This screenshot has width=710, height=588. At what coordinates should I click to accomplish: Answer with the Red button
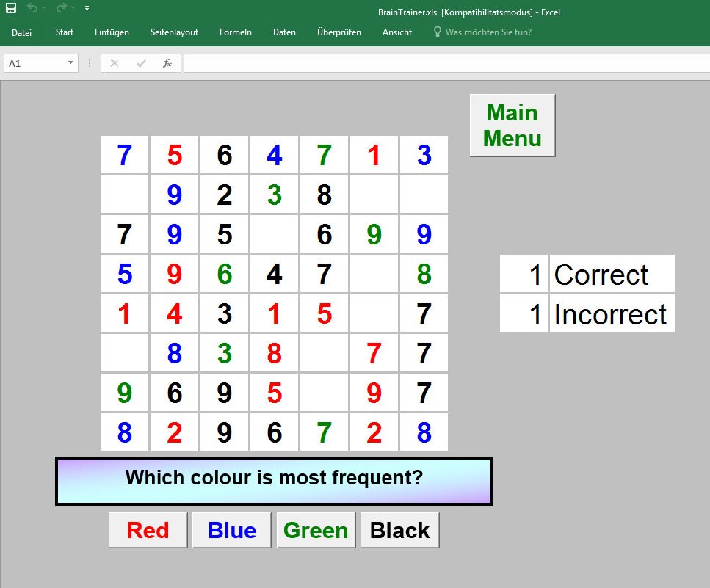pos(148,530)
